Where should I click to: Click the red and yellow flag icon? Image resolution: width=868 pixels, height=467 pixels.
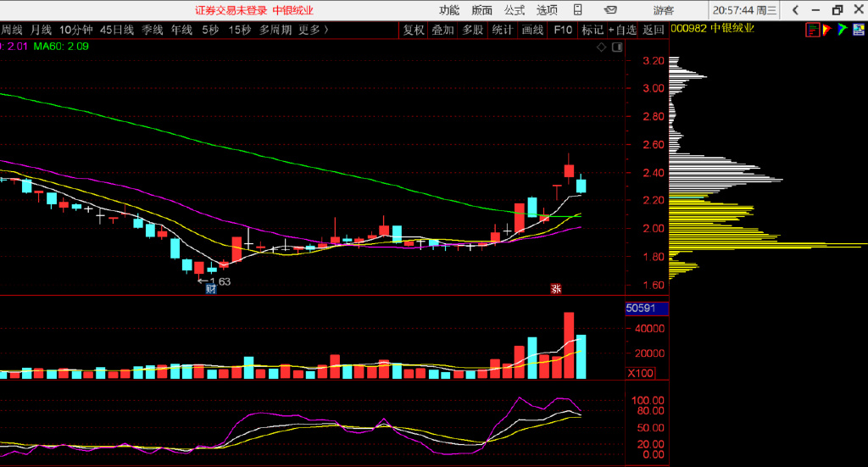point(828,30)
